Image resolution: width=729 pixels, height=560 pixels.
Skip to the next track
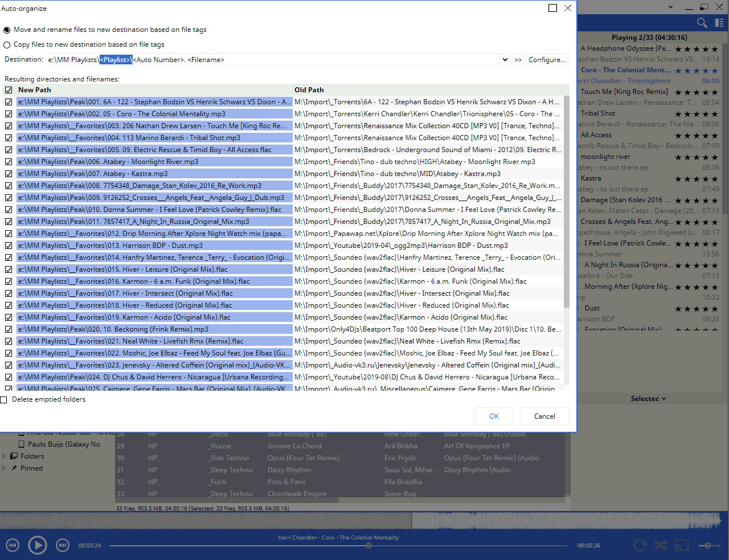point(63,545)
